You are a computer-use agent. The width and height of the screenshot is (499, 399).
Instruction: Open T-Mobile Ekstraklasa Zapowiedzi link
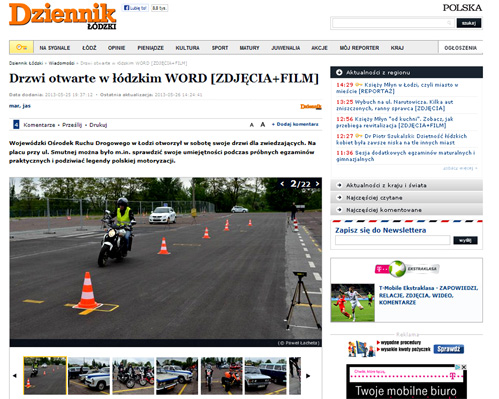point(428,295)
